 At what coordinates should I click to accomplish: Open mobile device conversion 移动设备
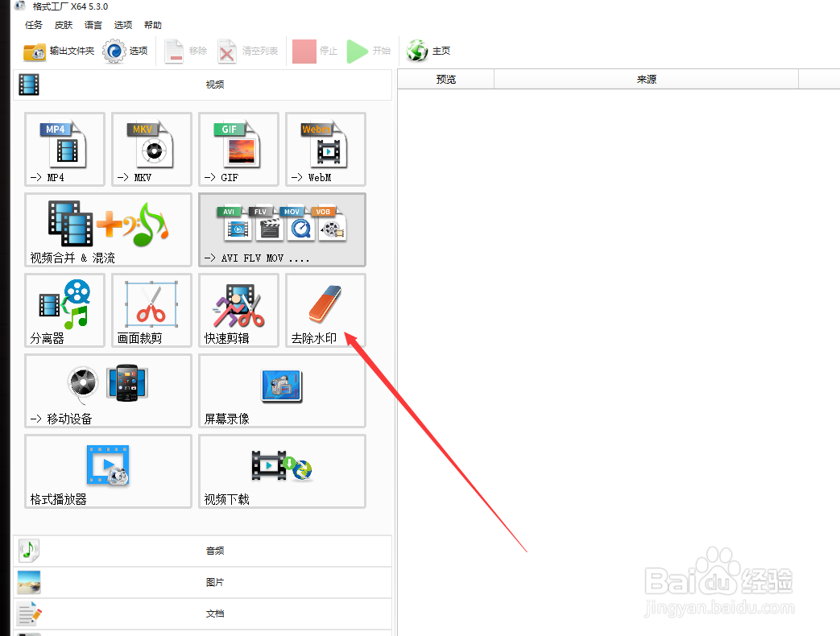click(108, 390)
